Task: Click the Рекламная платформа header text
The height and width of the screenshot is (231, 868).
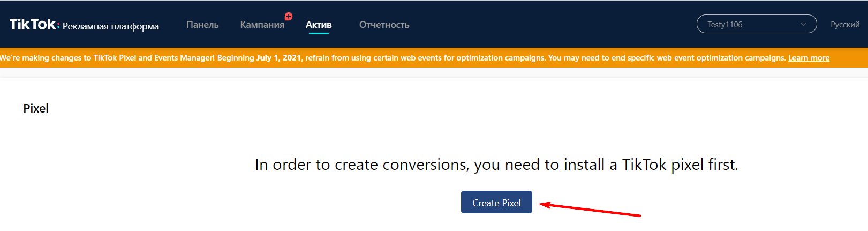Action: 111,26
